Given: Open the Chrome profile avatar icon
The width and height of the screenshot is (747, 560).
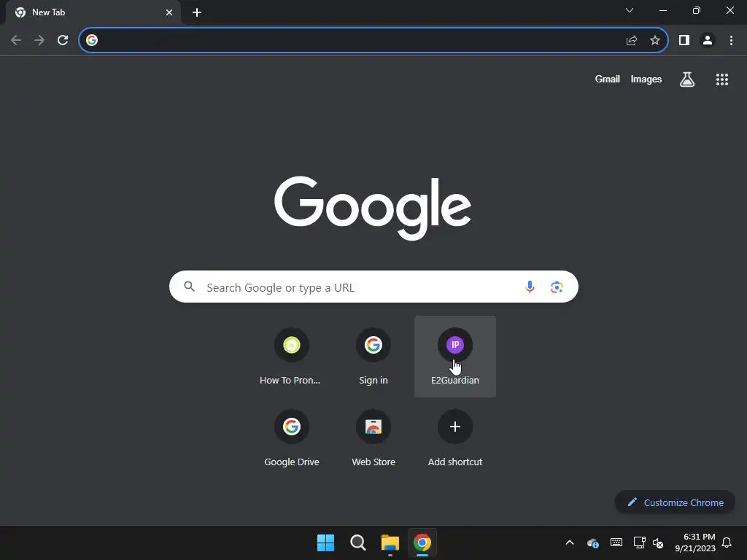Looking at the screenshot, I should (708, 40).
